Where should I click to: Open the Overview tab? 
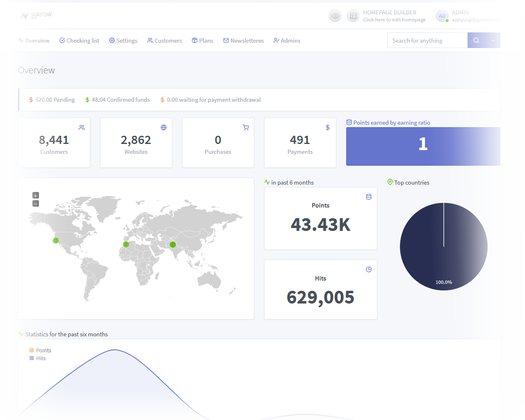pos(34,41)
